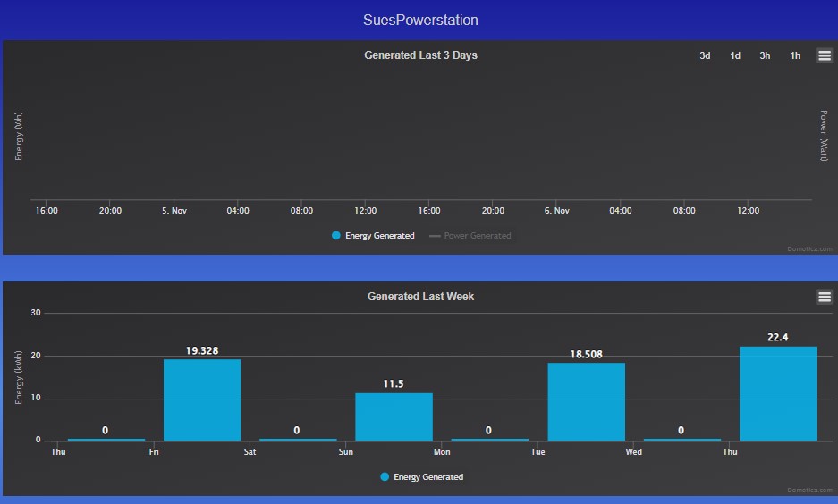Click the 19.328 kWh bar
Image resolution: width=838 pixels, height=504 pixels.
(202, 399)
